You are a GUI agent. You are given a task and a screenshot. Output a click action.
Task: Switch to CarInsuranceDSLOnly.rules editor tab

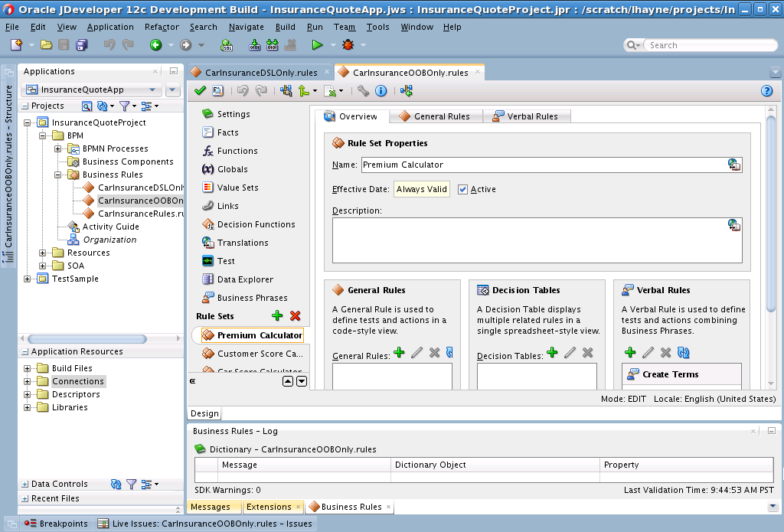(260, 73)
